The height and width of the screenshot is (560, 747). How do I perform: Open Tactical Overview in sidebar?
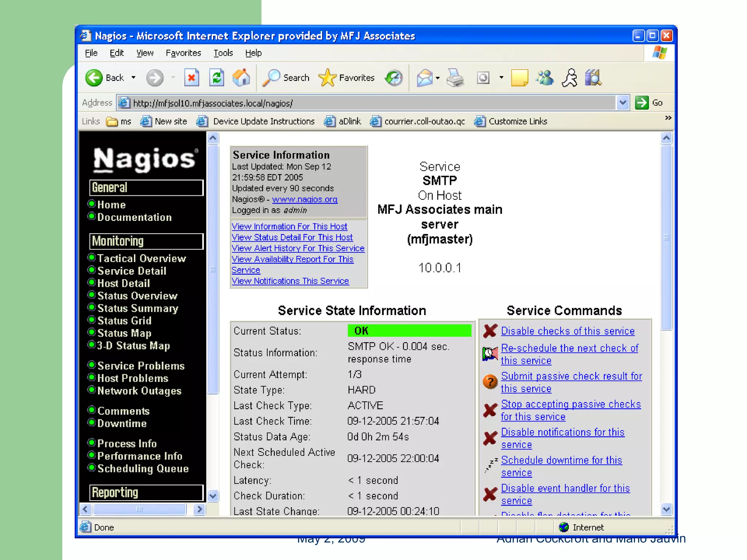(x=142, y=258)
